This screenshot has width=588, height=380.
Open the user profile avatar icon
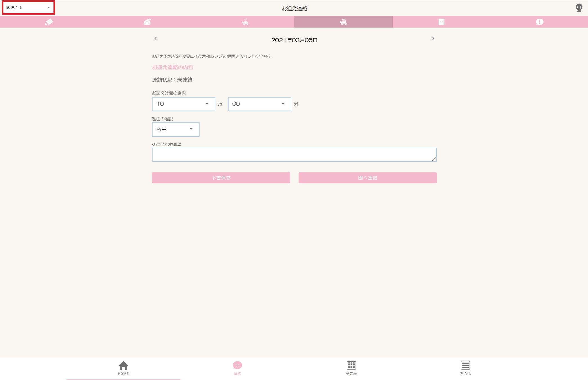[579, 8]
